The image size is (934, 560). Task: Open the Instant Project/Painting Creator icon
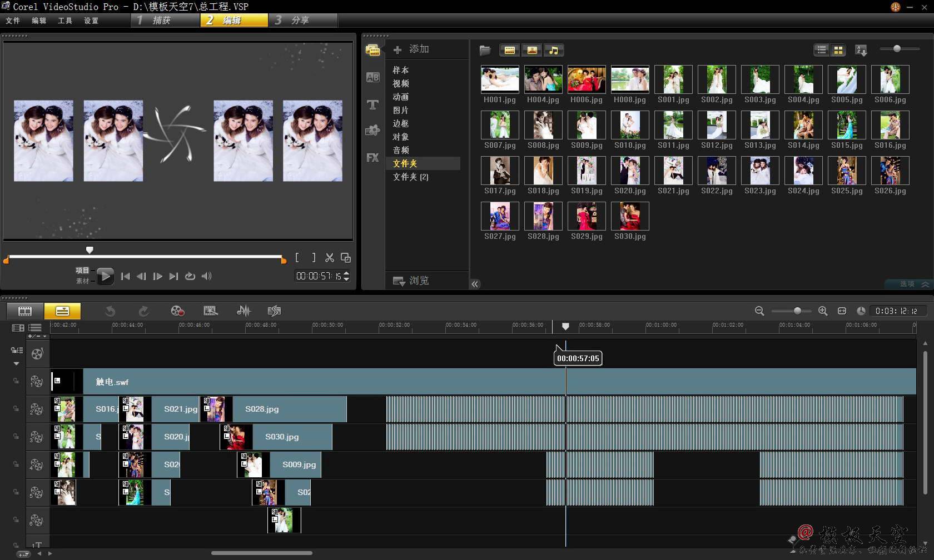click(210, 311)
